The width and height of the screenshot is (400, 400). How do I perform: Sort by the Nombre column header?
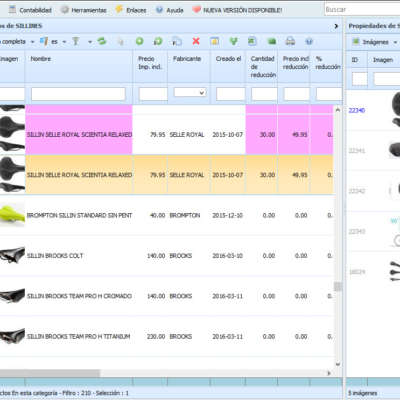coord(41,59)
